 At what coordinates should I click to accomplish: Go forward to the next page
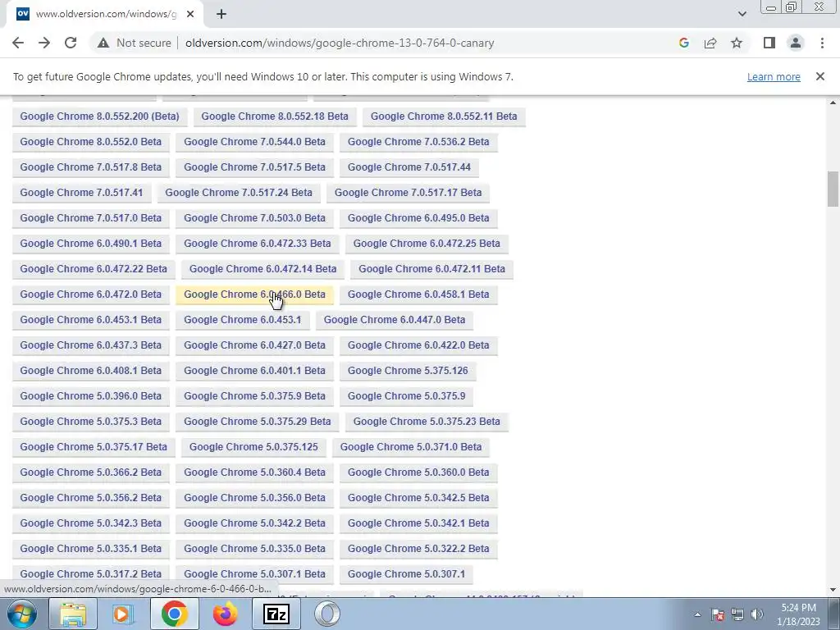tap(44, 43)
